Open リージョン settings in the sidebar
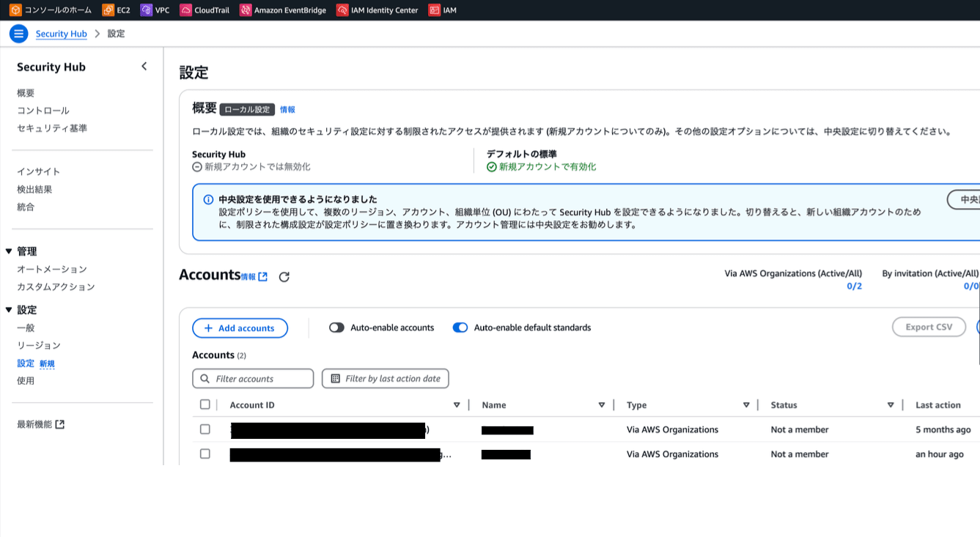980x537 pixels. click(39, 345)
